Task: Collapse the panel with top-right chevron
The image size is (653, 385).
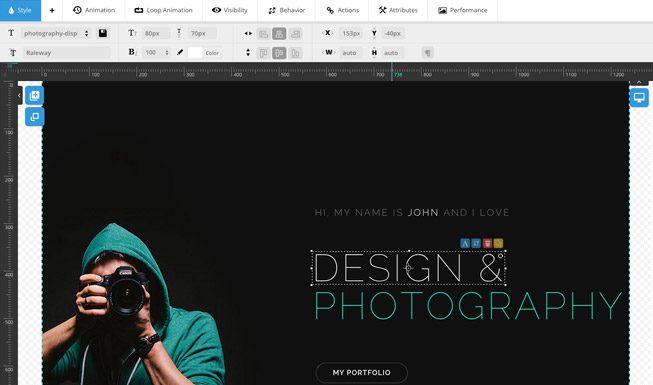Action: pyautogui.click(x=639, y=82)
